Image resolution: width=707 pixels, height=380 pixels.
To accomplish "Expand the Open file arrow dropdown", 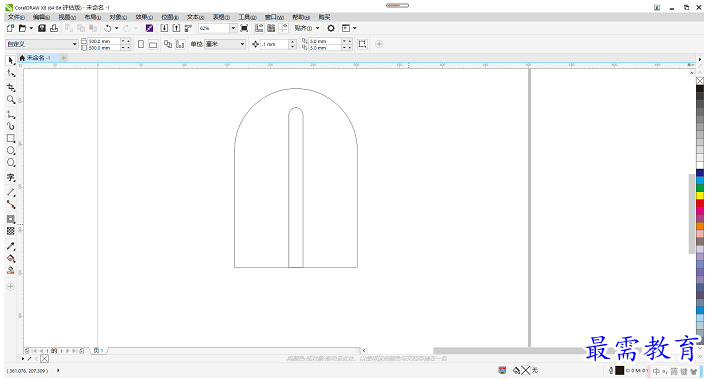I will (x=31, y=28).
